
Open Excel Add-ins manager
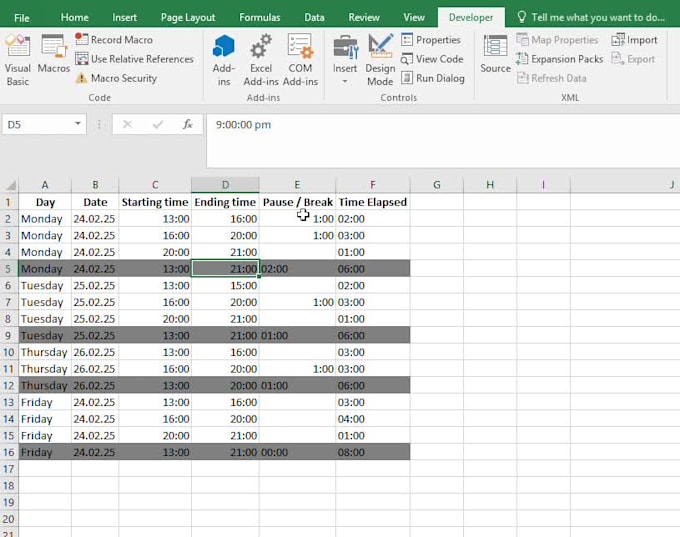[261, 60]
